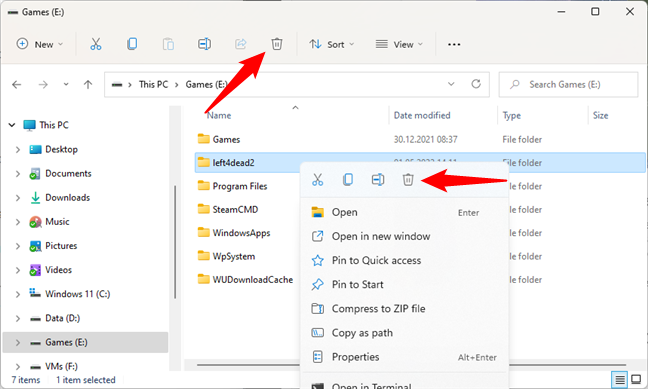Click the Delete trash icon in the toolbar
Image resolution: width=648 pixels, height=389 pixels.
[276, 44]
